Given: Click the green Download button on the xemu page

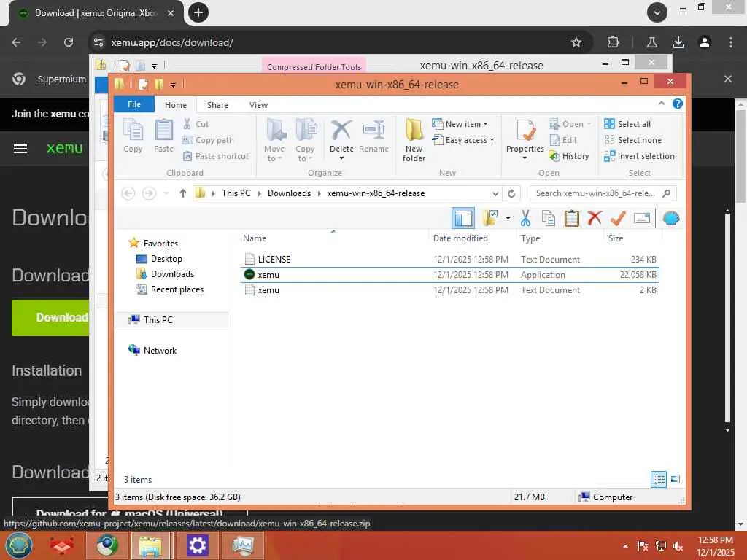Looking at the screenshot, I should (50, 318).
